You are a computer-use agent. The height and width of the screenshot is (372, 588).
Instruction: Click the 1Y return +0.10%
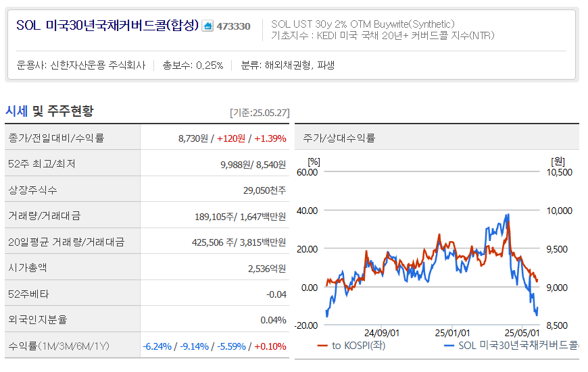[x=270, y=346]
